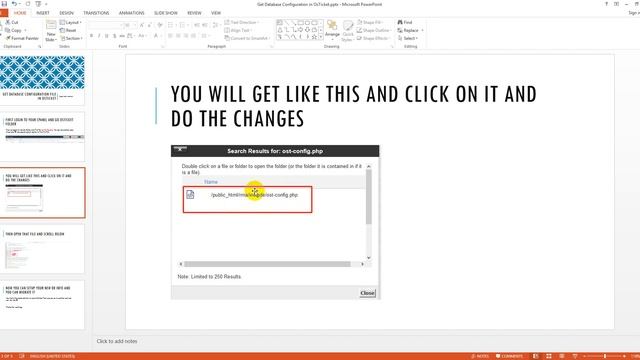Click the Copy icon in Clipboard group

pos(8,30)
